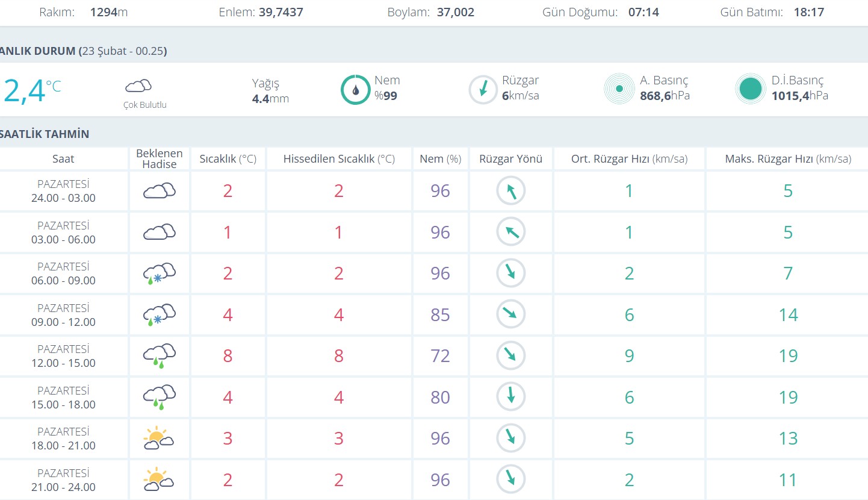Click wind direction arrow for 09.00 - 12.00
This screenshot has height=500, width=868.
click(510, 314)
